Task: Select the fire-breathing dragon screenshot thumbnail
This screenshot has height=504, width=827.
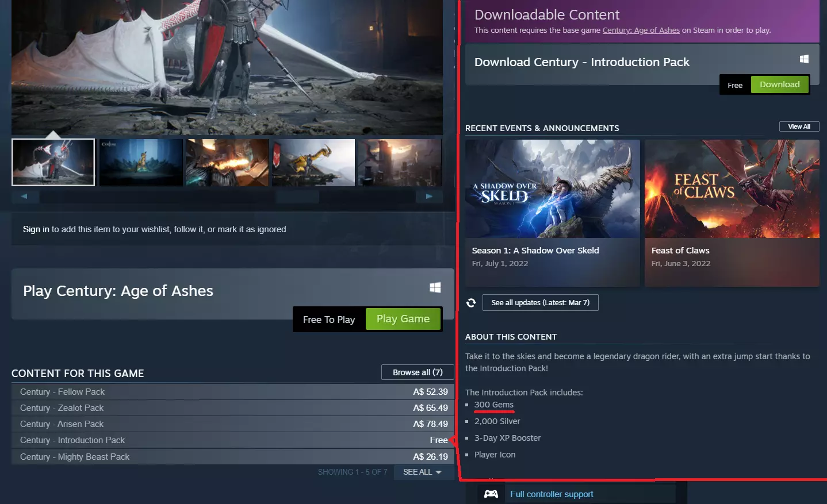Action: point(227,163)
